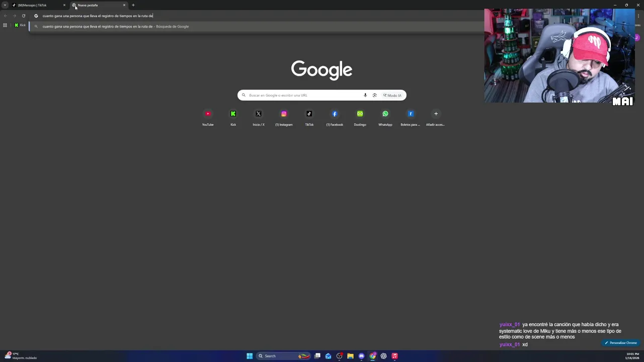
Task: Open Discord from taskbar
Action: [361, 356]
